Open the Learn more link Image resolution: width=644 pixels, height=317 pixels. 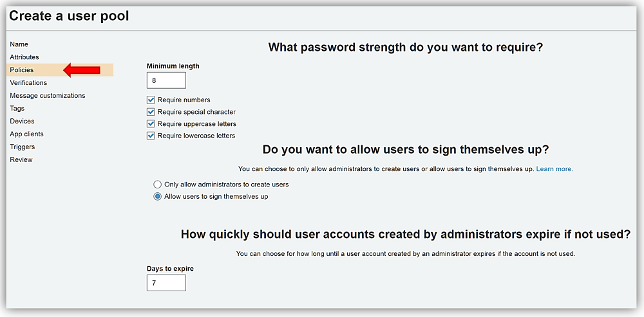coord(554,169)
